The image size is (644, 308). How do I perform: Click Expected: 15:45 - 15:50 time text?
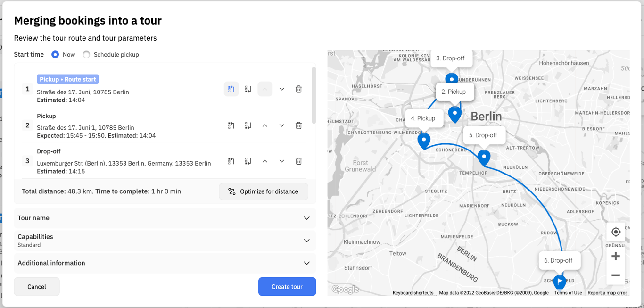coord(71,136)
